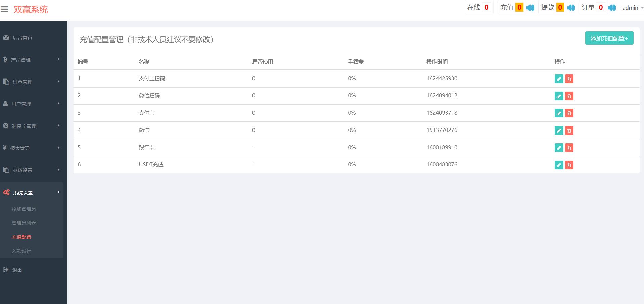Click the 订单 counter badge

coord(601,7)
